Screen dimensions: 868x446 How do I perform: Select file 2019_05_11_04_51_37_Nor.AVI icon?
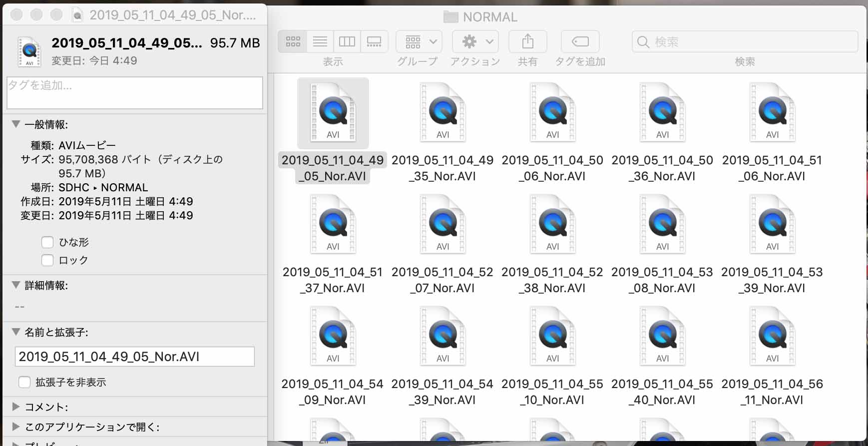pos(333,225)
